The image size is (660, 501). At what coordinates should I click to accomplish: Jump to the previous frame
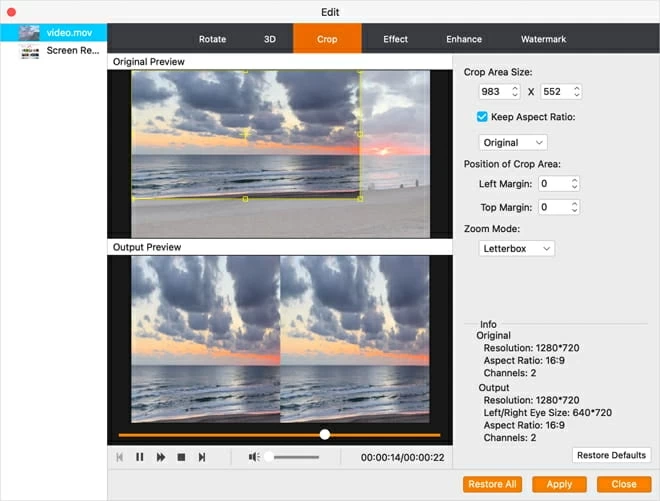tap(119, 457)
